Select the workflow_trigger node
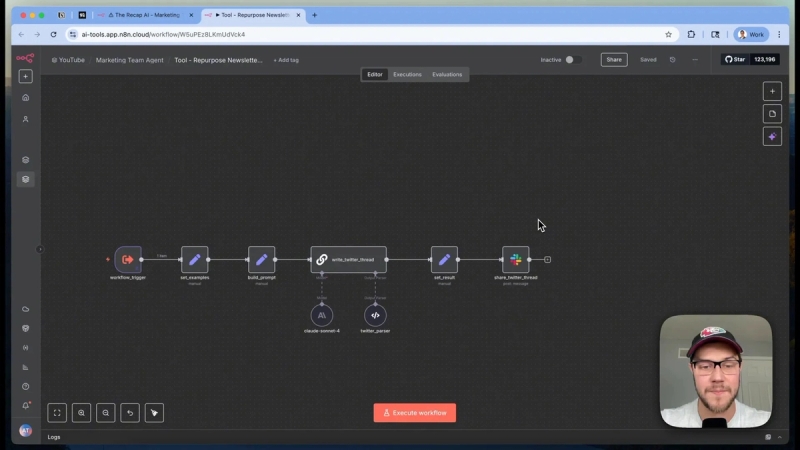 pos(128,260)
